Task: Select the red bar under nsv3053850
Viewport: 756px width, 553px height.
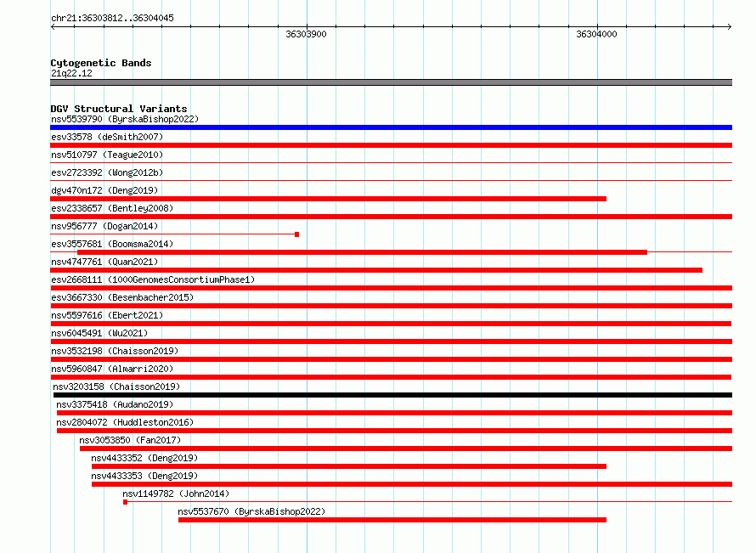Action: click(406, 449)
